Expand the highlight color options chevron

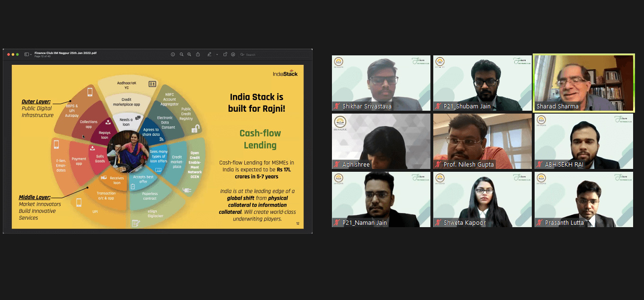point(217,54)
